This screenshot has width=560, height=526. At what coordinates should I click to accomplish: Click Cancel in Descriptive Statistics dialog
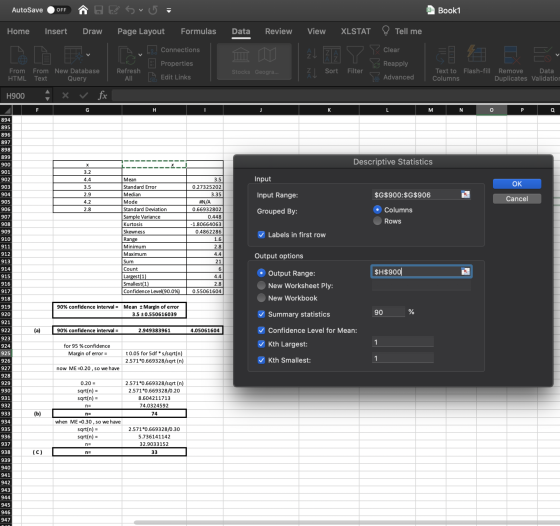517,199
